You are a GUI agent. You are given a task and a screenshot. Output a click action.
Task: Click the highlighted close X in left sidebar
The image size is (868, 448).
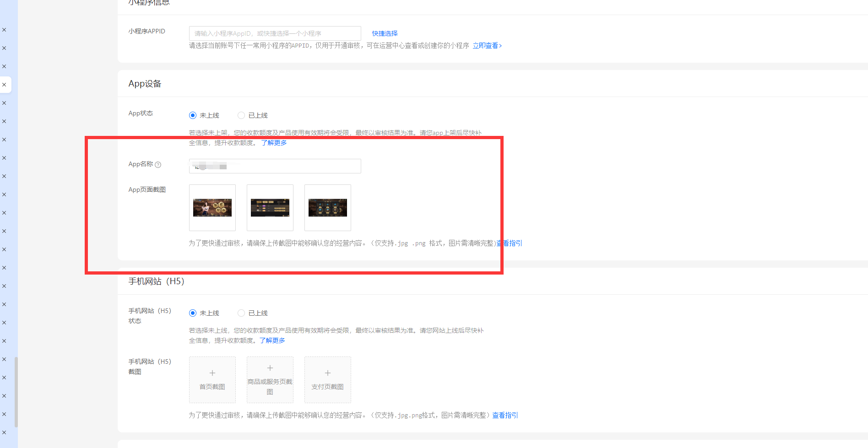(x=4, y=85)
